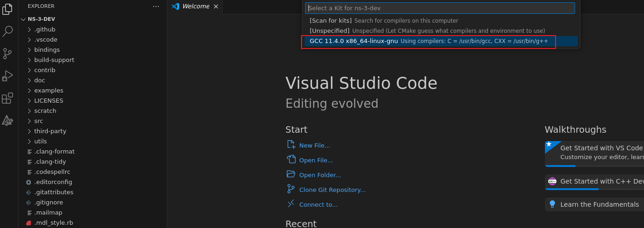The image size is (644, 228).
Task: Click the Open File... link
Action: pos(316,160)
